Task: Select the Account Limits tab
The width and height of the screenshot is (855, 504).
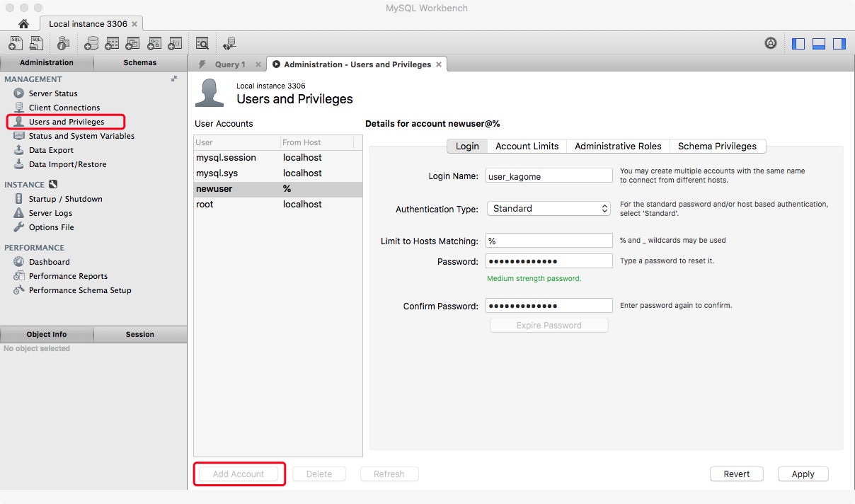Action: (527, 146)
